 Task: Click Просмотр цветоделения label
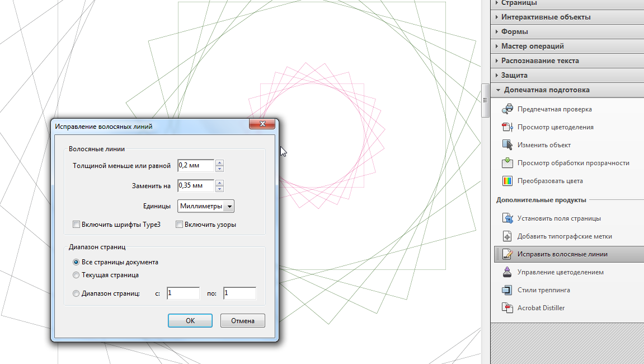point(555,127)
